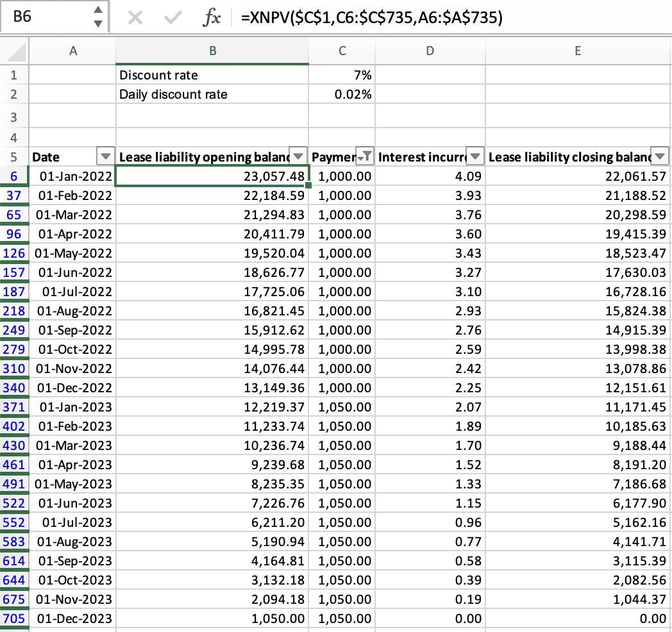Select column C header
This screenshot has width=672, height=632.
tap(342, 51)
